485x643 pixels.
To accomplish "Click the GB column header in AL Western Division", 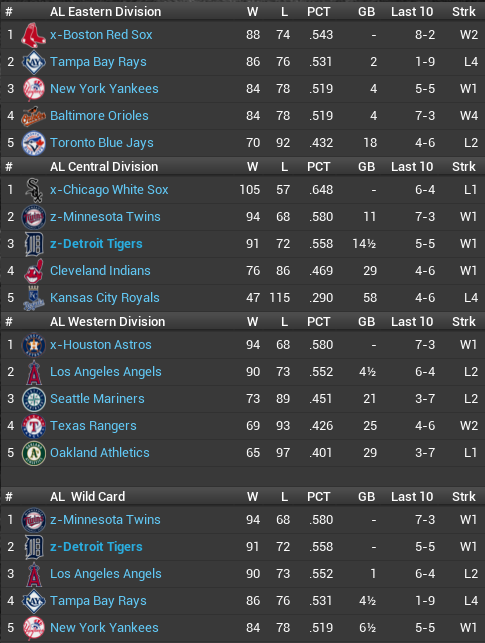I will 367,322.
